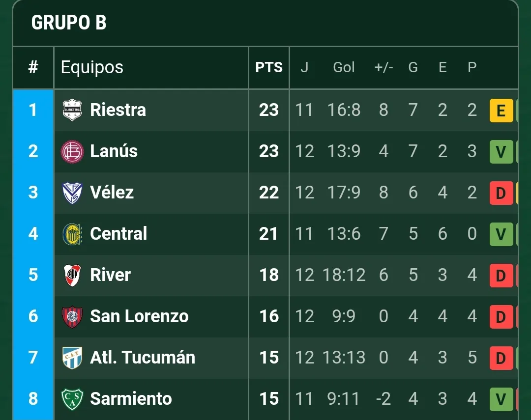Sort by the J matches played column
The image size is (531, 420).
[305, 67]
